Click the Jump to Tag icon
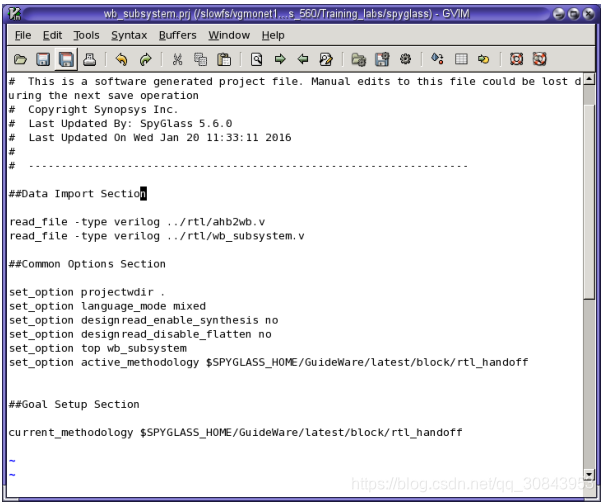The width and height of the screenshot is (604, 502). (483, 59)
